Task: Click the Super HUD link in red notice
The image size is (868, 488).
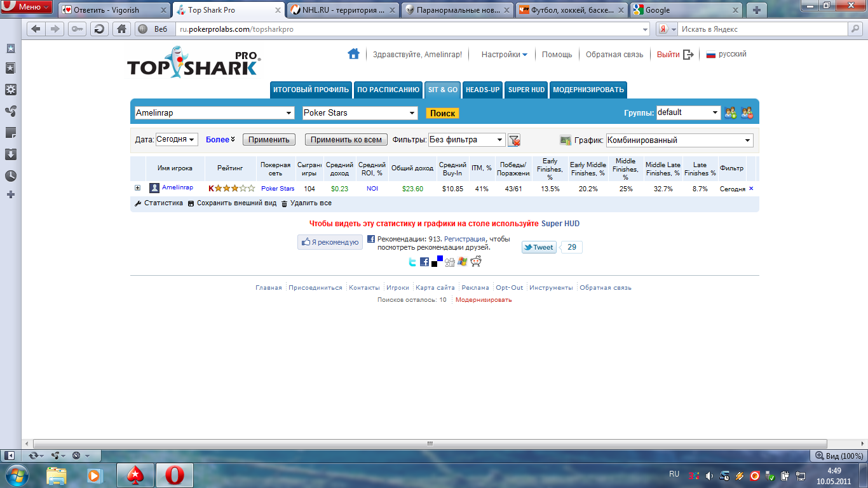Action: [x=560, y=224]
